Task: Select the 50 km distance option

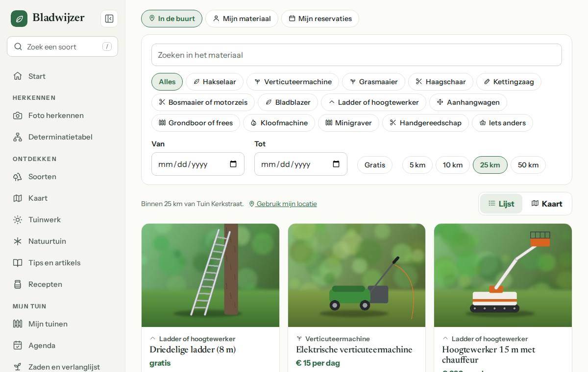Action: coord(528,165)
